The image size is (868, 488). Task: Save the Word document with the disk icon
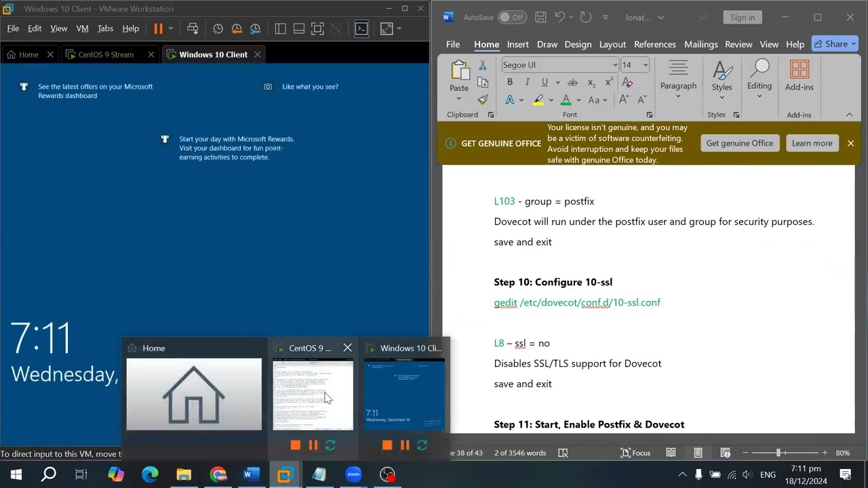pos(540,17)
